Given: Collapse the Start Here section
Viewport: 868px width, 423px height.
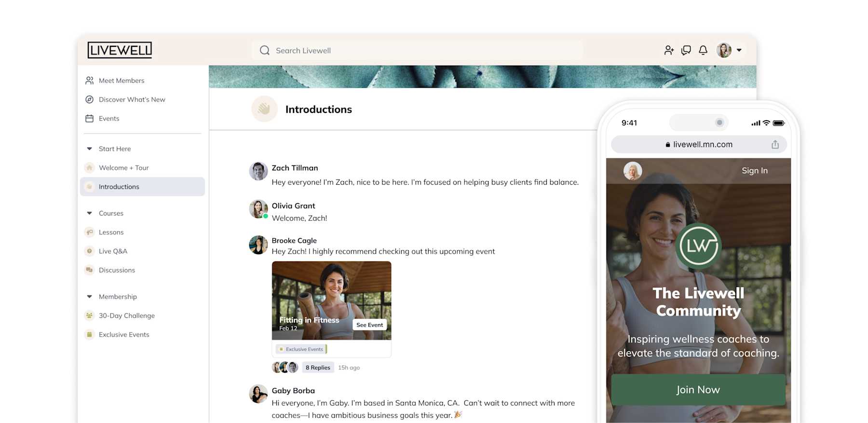Looking at the screenshot, I should tap(89, 149).
